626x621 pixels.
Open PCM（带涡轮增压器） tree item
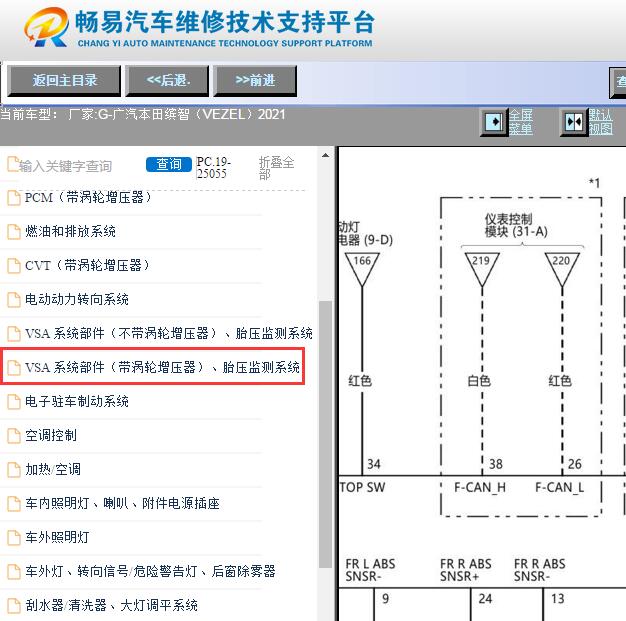(x=88, y=197)
